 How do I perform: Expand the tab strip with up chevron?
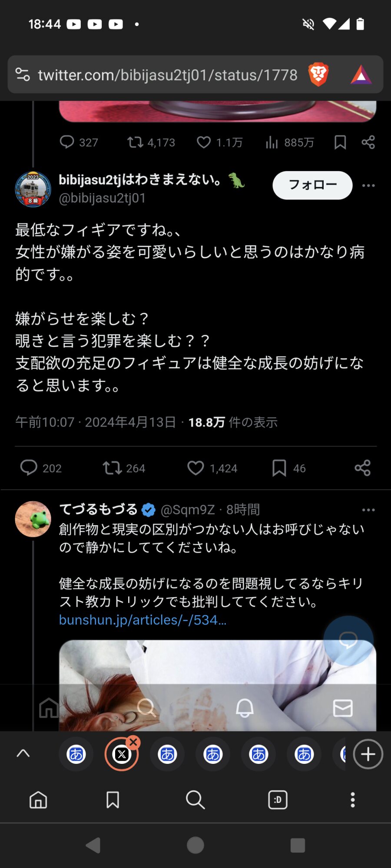click(23, 754)
